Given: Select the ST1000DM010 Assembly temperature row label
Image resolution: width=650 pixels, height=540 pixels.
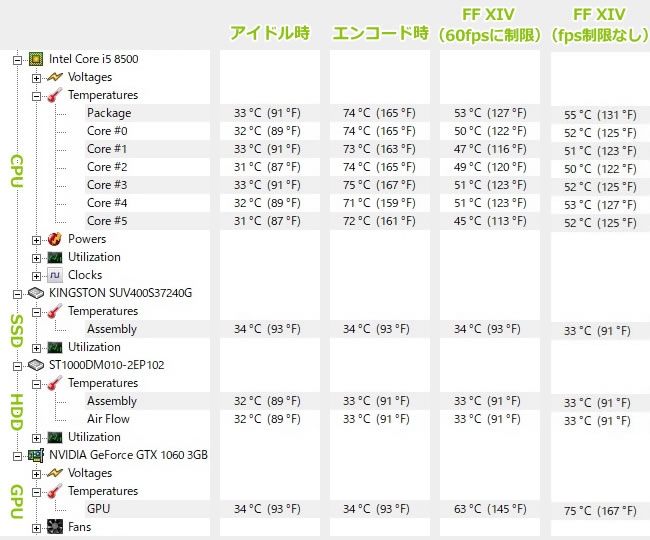Looking at the screenshot, I should click(x=112, y=401).
